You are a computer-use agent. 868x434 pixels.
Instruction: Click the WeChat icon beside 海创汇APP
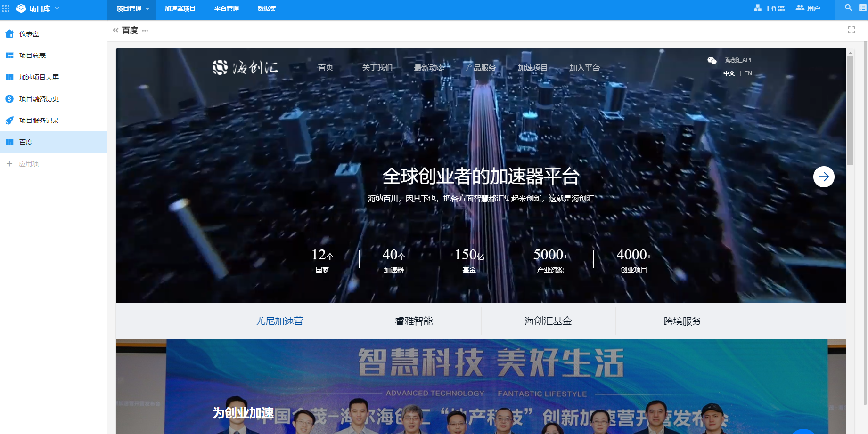[712, 60]
